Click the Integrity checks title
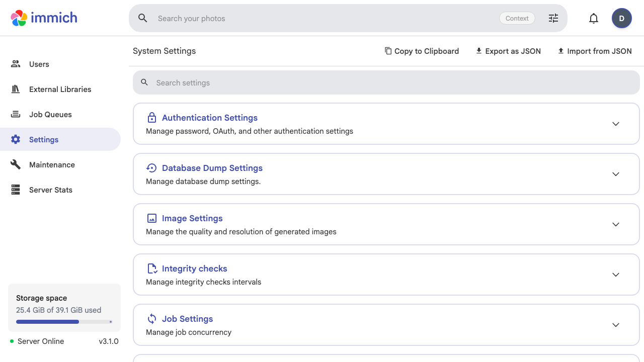 [x=195, y=268]
